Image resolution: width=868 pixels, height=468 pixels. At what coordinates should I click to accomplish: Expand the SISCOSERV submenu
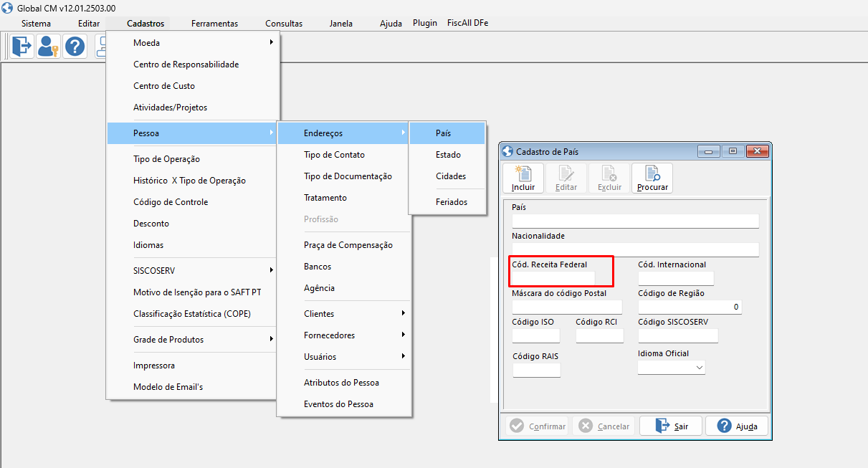coord(193,271)
